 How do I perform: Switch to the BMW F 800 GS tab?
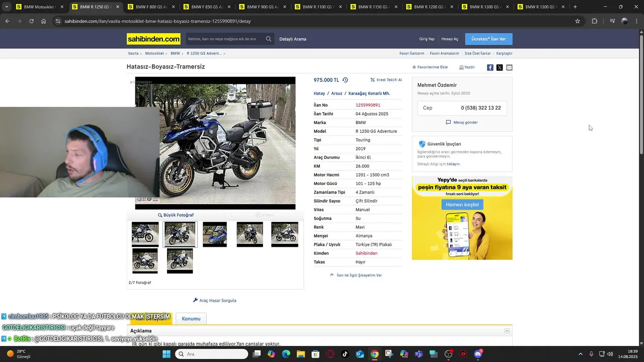(x=150, y=7)
